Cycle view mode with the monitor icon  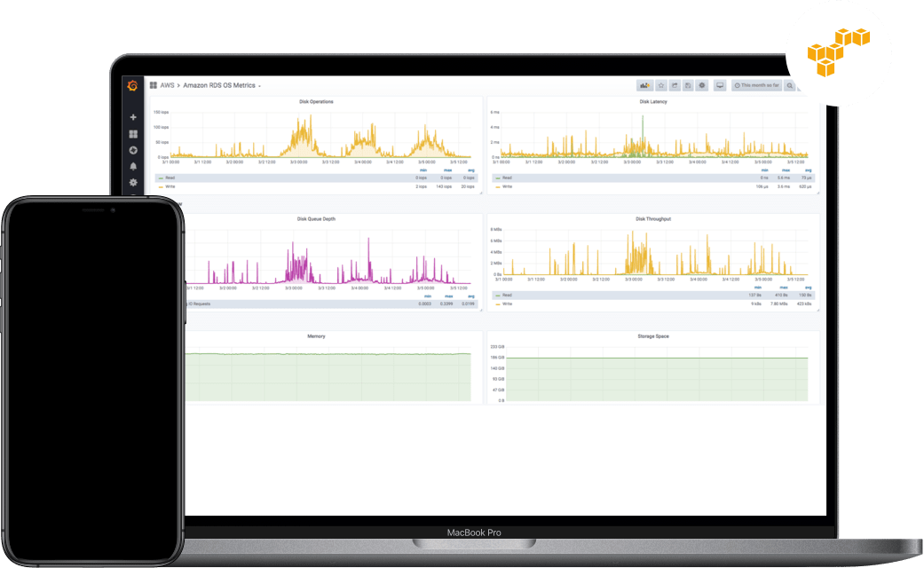[x=720, y=85]
